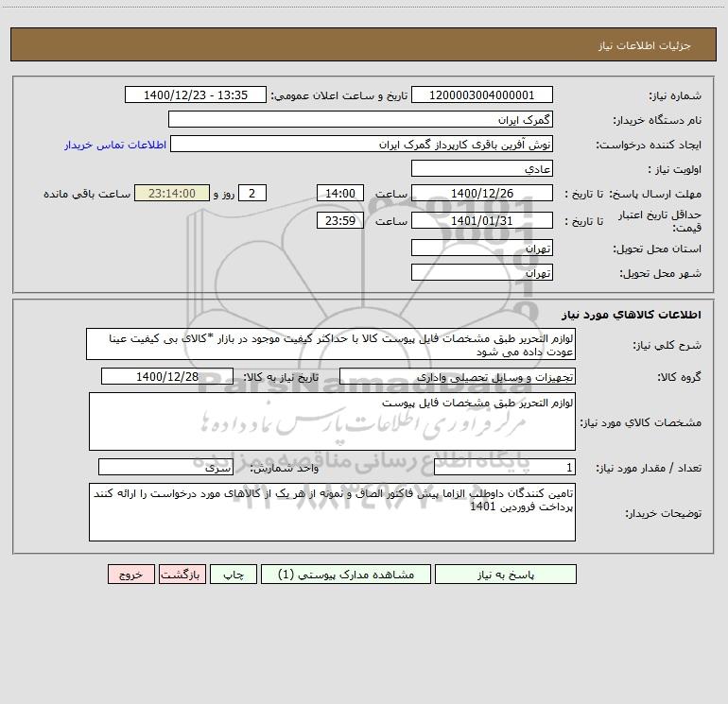Screen dimensions: 728x704
Task: Open اطلاعات تماس خریدار link
Action: 115,145
